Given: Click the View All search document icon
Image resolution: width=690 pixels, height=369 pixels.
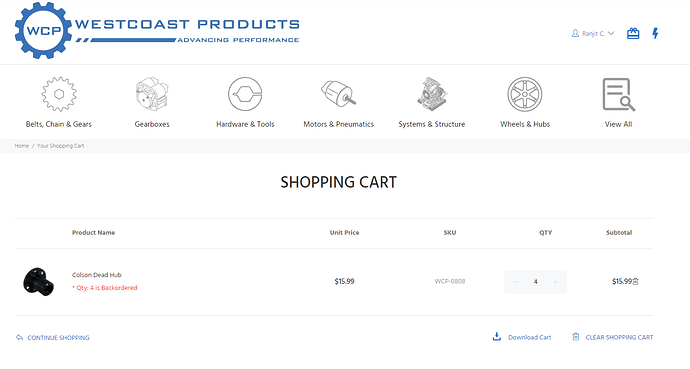Looking at the screenshot, I should coord(619,94).
